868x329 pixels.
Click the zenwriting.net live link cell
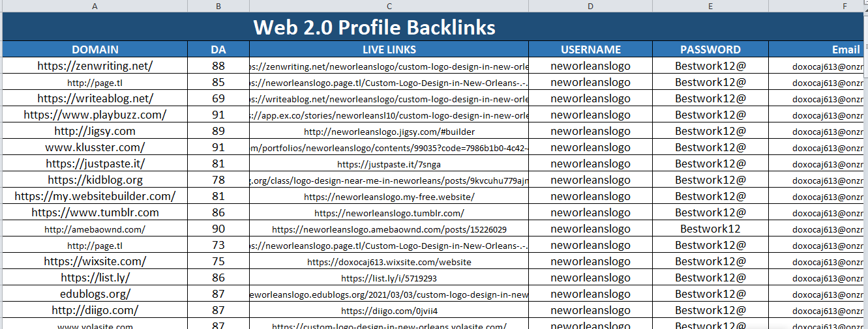pyautogui.click(x=389, y=66)
